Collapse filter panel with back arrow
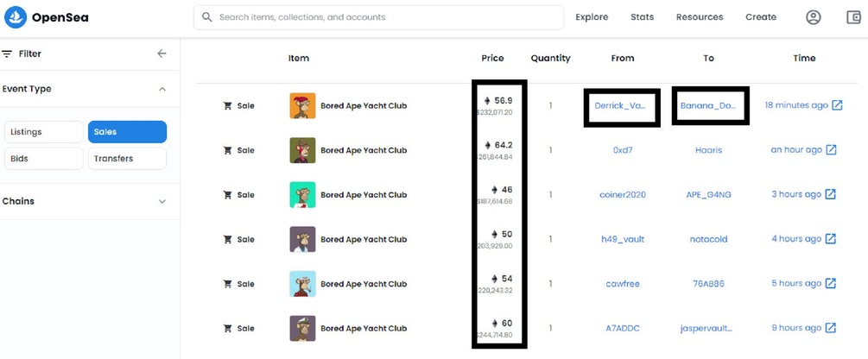 click(162, 54)
